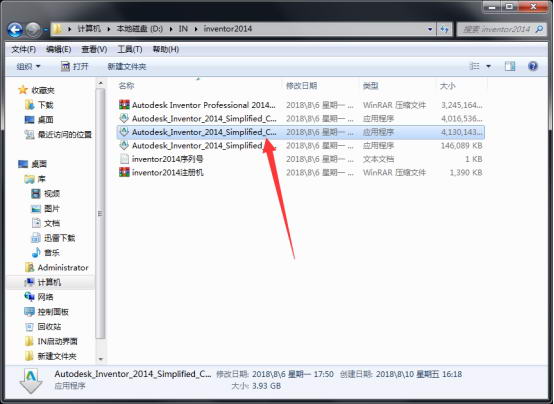Select the inventor2014序列号 text file icon
Image resolution: width=554 pixels, height=404 pixels.
(124, 159)
